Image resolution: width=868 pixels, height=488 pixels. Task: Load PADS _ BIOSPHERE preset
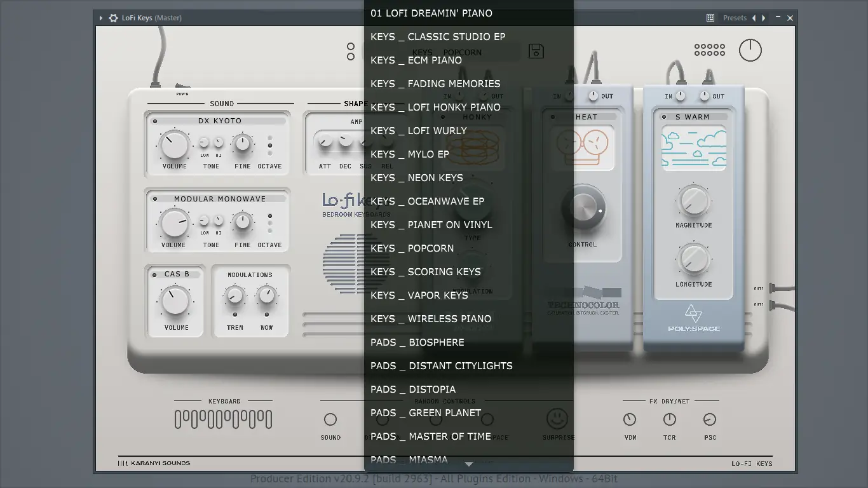click(x=469, y=342)
